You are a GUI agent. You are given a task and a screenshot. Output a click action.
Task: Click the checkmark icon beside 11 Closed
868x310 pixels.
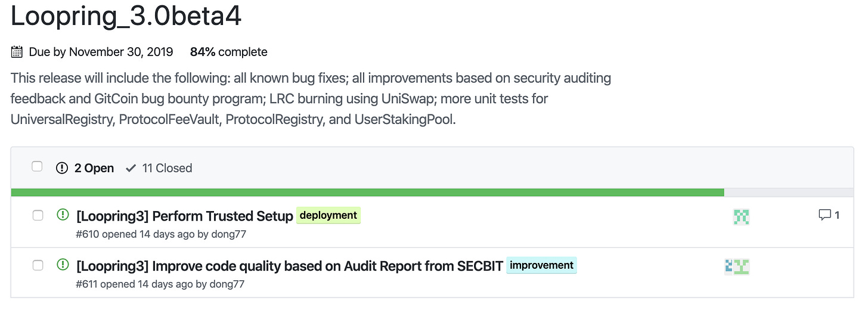[x=131, y=168]
